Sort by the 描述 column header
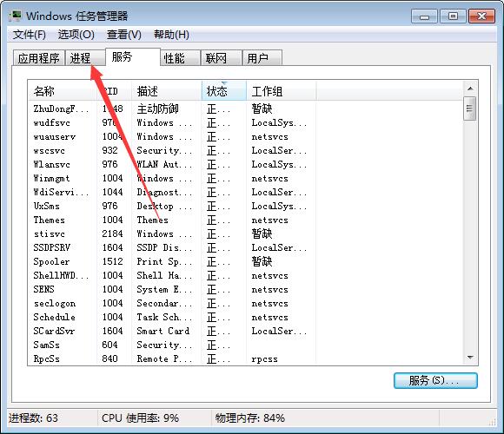504x434 pixels. [x=167, y=91]
